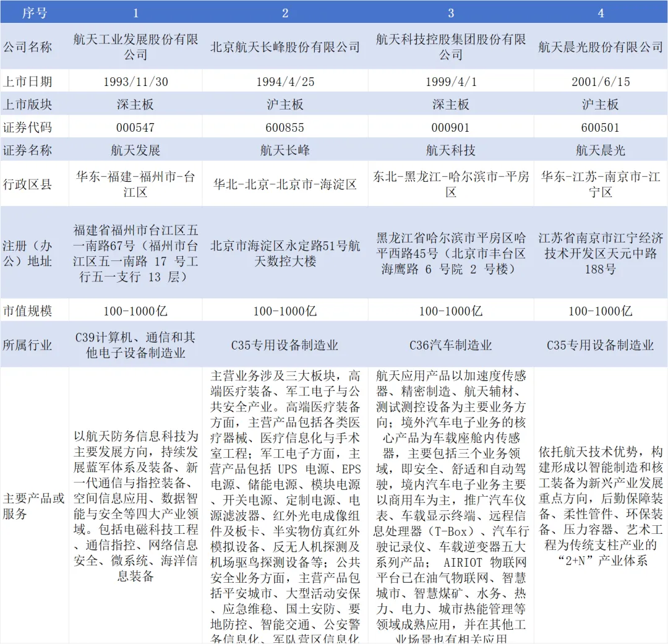Select company name 航天晨光股份有限公司
Viewport: 668px width, 644px height.
pyautogui.click(x=601, y=47)
